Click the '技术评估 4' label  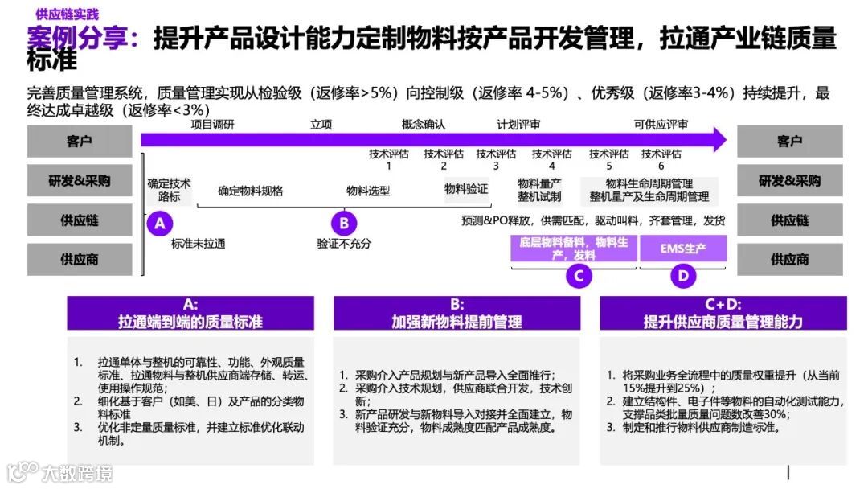tap(552, 159)
